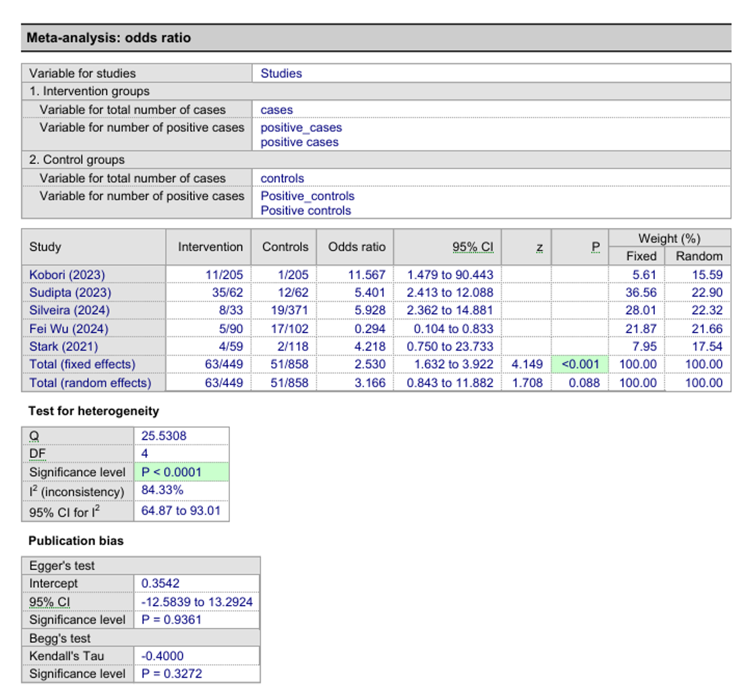Screen dimensions: 754x700
Task: Click the cases variable value
Action: click(277, 110)
